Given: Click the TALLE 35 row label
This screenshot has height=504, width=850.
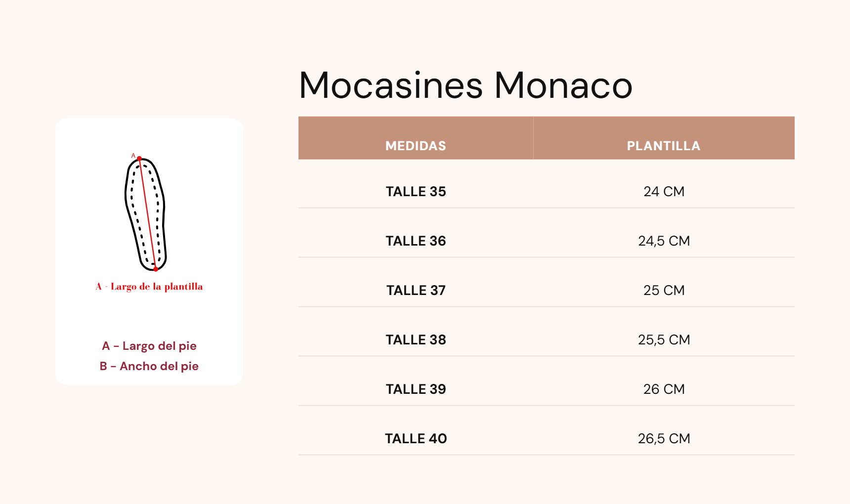Looking at the screenshot, I should coord(416,191).
